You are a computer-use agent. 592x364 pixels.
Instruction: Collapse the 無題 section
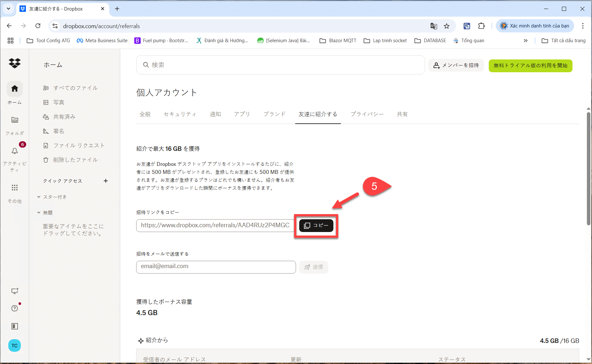click(39, 213)
